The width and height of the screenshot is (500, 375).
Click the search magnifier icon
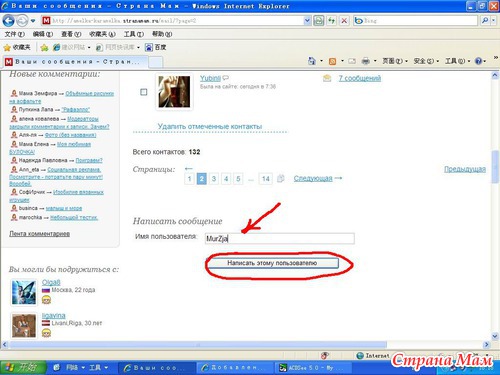pos(485,21)
